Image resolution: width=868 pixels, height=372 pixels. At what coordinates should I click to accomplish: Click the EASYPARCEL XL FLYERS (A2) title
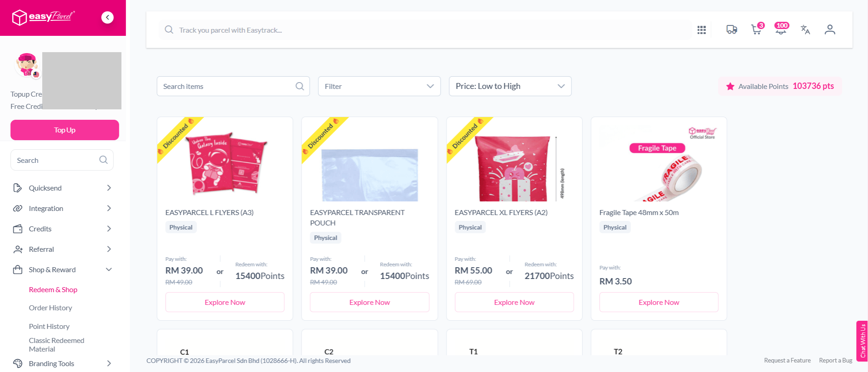(x=501, y=212)
